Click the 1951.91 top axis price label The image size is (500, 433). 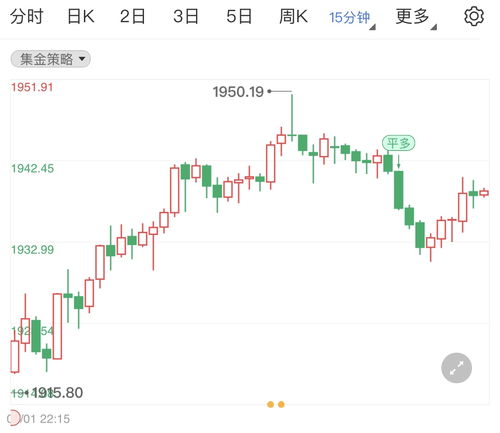(x=32, y=87)
